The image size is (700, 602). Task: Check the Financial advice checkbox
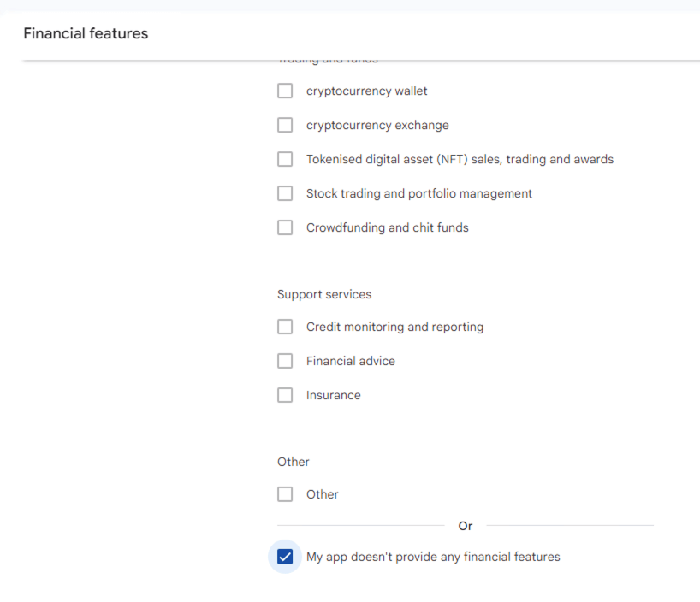pyautogui.click(x=285, y=361)
